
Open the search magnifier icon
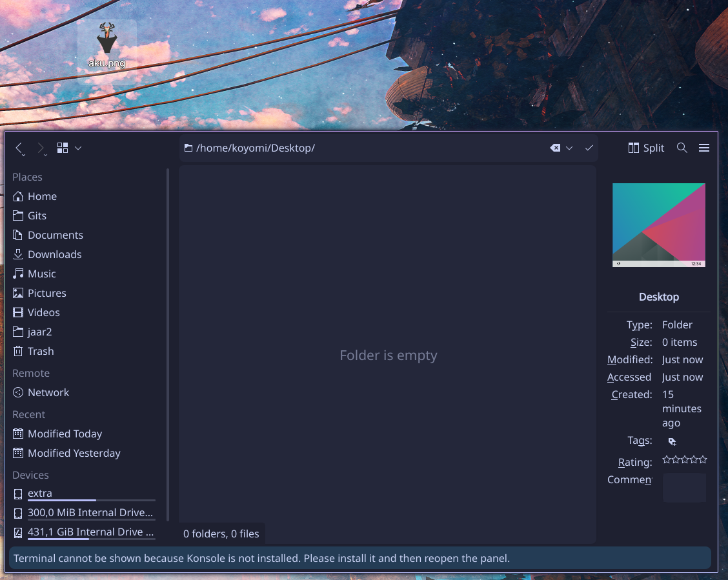[x=682, y=148]
